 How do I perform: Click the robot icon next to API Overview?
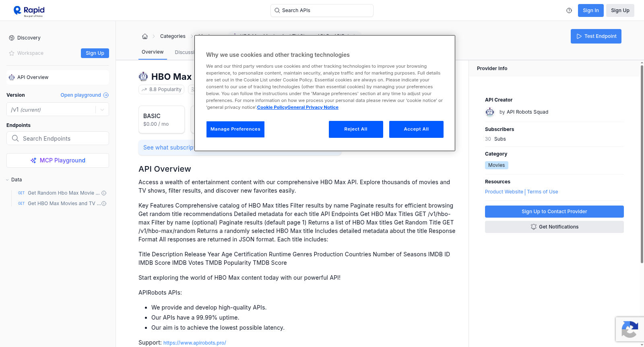pyautogui.click(x=12, y=77)
